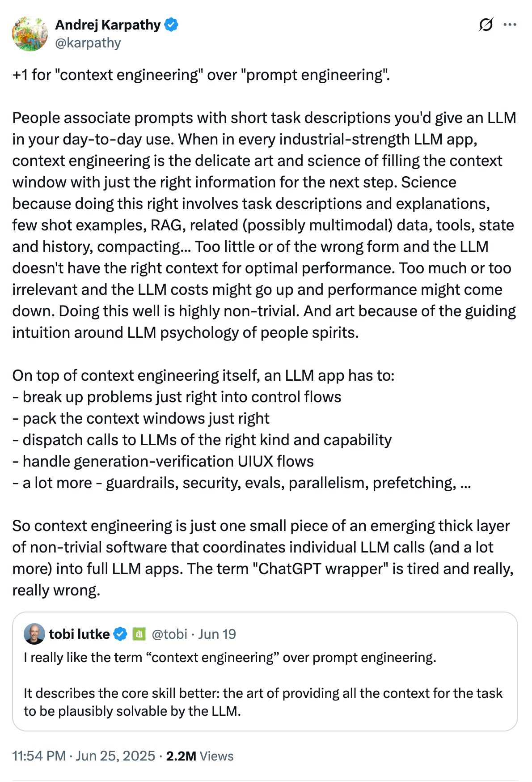Click the tobi lutke name in quote
Viewport: 532px width, 782px height.
(x=79, y=634)
